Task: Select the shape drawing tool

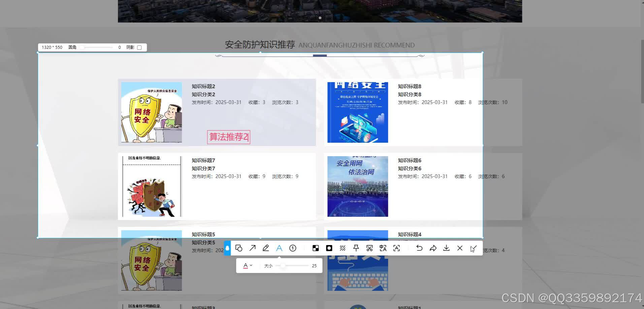Action: click(x=239, y=248)
